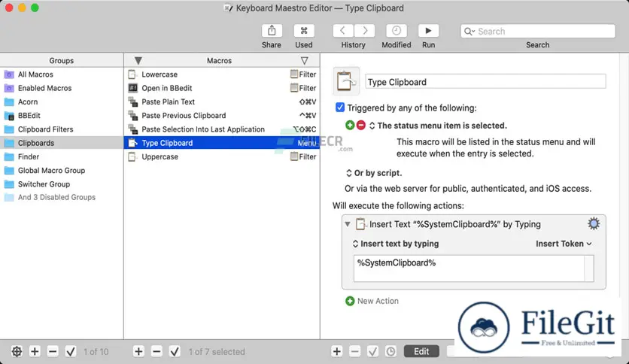Select the Open in BBedit macro
This screenshot has width=629, height=364.
pyautogui.click(x=222, y=88)
